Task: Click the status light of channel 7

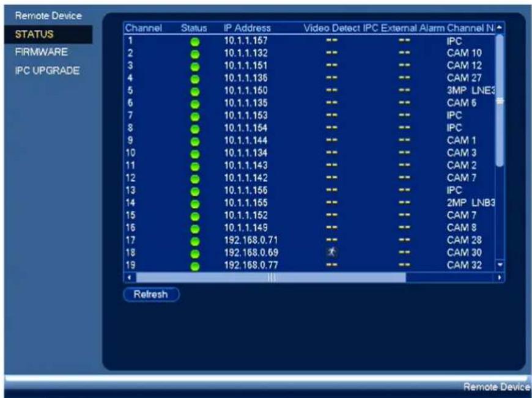Action: point(195,117)
